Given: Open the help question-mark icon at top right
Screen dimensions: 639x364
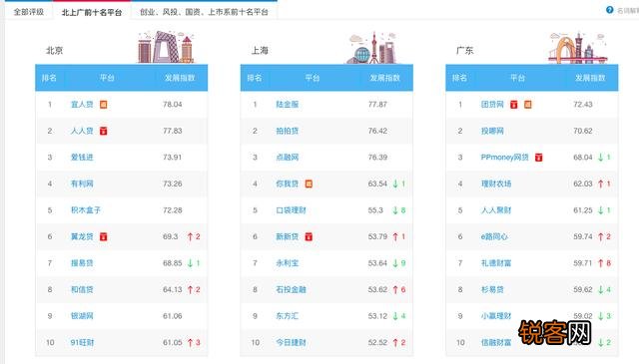Looking at the screenshot, I should tap(610, 10).
